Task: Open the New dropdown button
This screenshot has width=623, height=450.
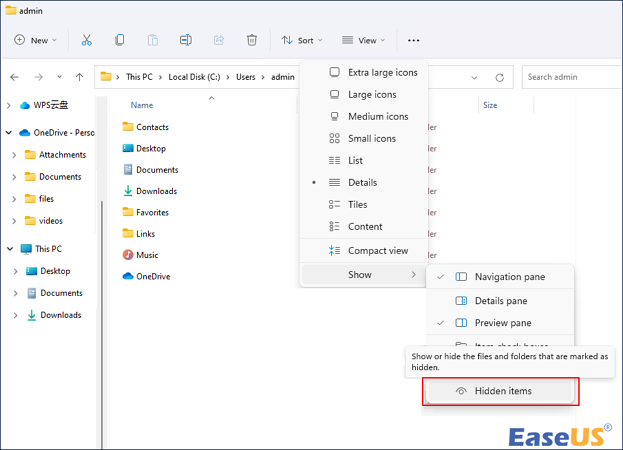Action: tap(36, 40)
